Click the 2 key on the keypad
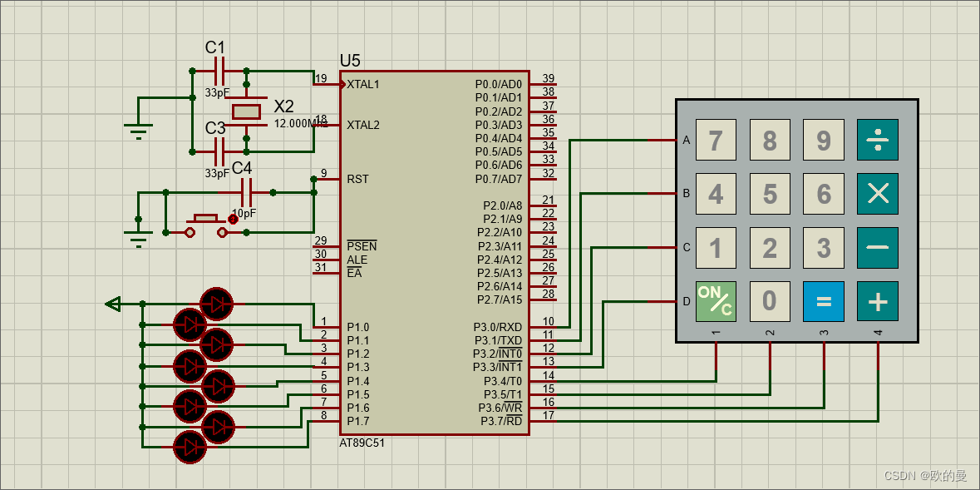The height and width of the screenshot is (490, 980). (770, 248)
